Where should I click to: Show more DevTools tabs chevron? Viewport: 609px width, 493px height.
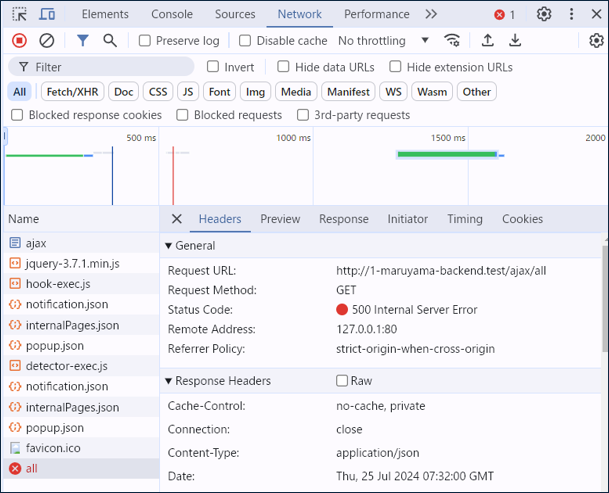pos(431,14)
